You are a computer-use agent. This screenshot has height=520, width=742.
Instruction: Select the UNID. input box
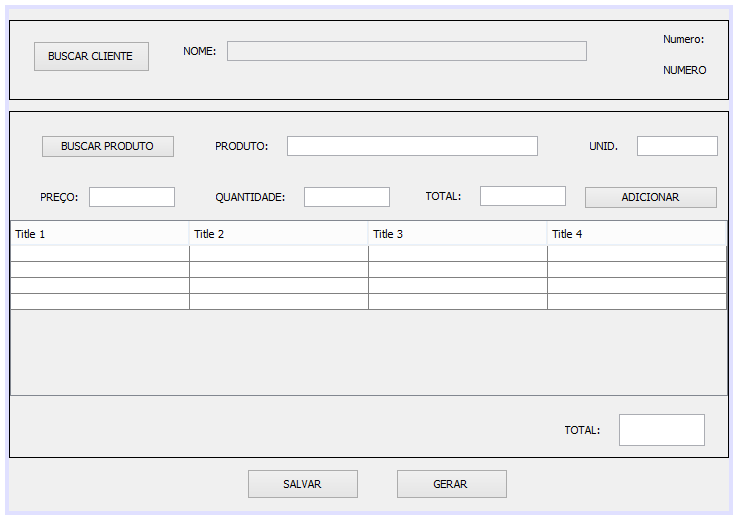click(677, 146)
